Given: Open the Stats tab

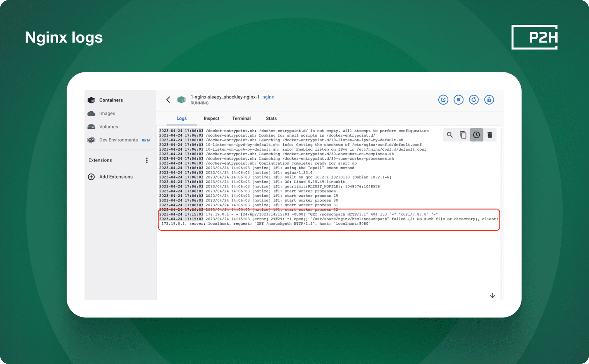Looking at the screenshot, I should pos(271,118).
